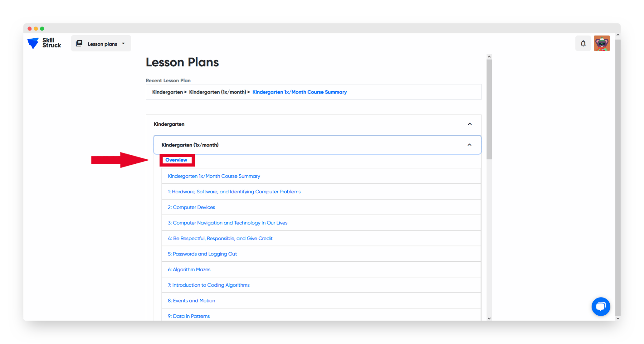Click the lesson plans book icon
Image resolution: width=644 pixels, height=344 pixels.
[x=80, y=43]
